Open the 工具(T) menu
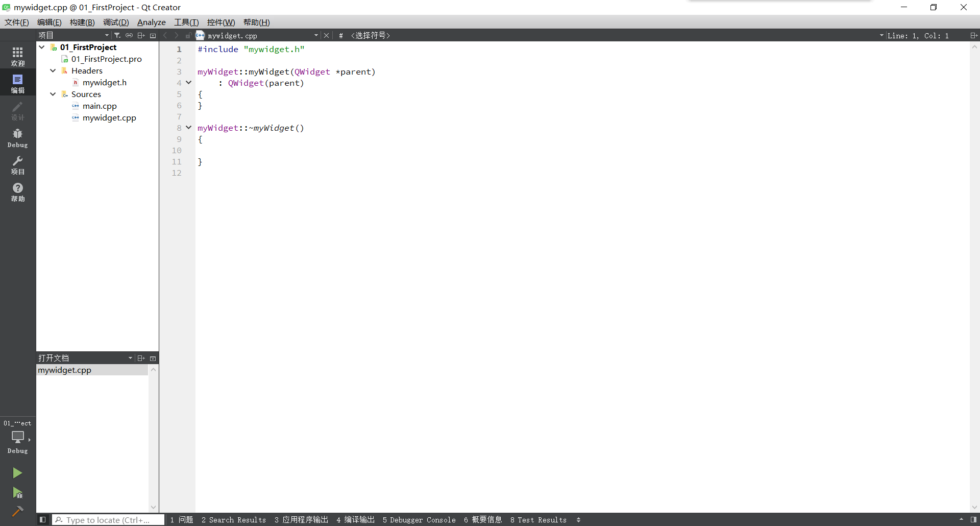 coord(186,22)
